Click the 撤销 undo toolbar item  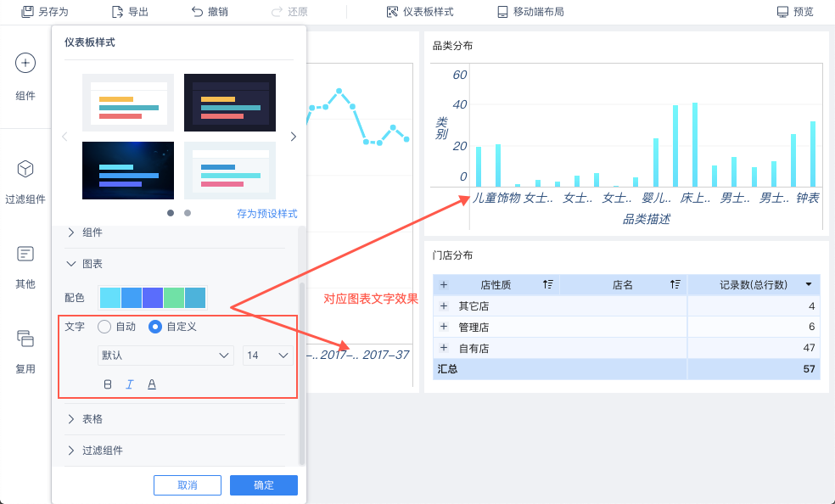click(x=210, y=12)
